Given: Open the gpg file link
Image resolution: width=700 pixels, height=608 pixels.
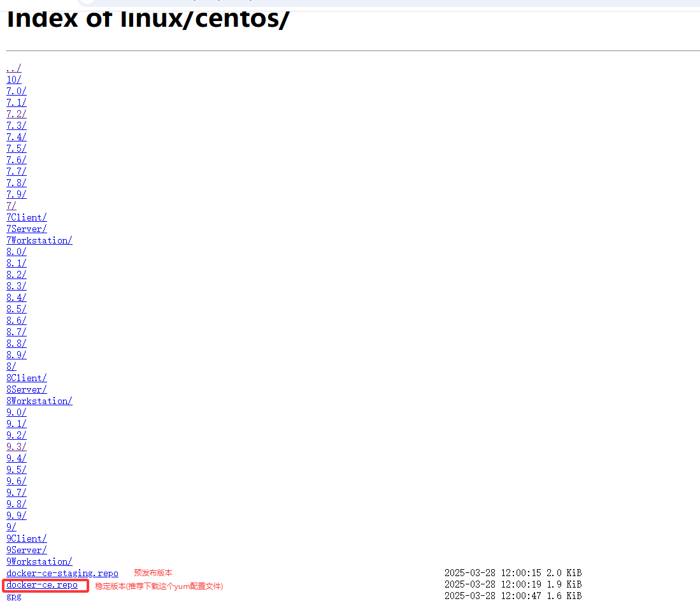Looking at the screenshot, I should tap(14, 597).
